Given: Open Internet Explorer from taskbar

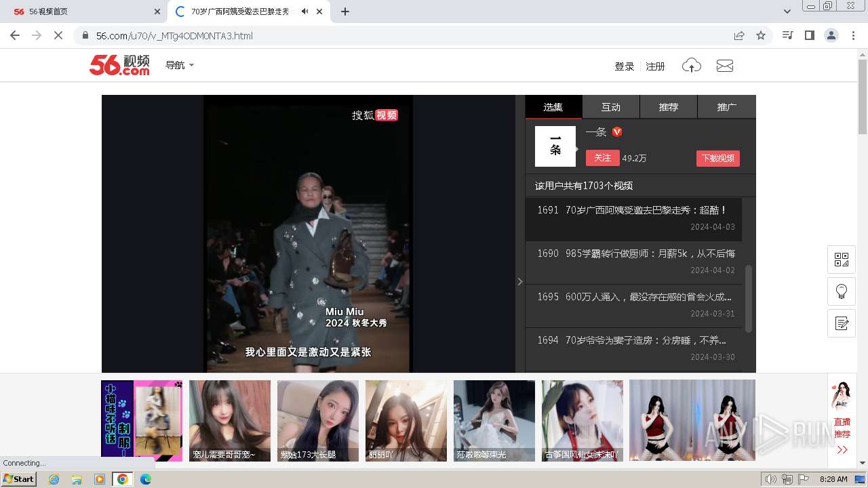Looking at the screenshot, I should click(54, 479).
